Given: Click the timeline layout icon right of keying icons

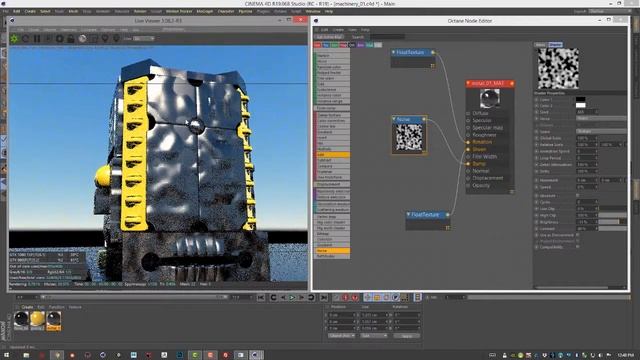Looking at the screenshot, I should tap(418, 297).
